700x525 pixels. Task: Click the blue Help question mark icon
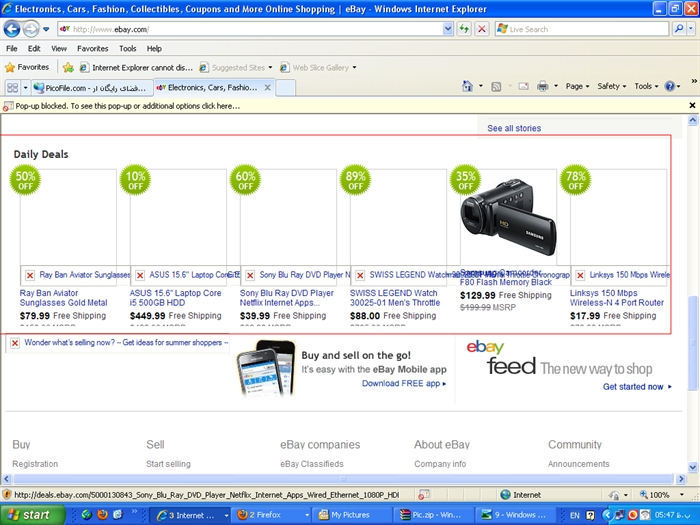[x=670, y=87]
